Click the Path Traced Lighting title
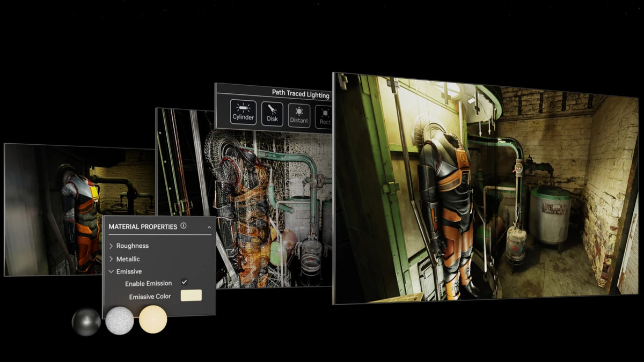Viewport: 644px width, 362px height. 301,93
